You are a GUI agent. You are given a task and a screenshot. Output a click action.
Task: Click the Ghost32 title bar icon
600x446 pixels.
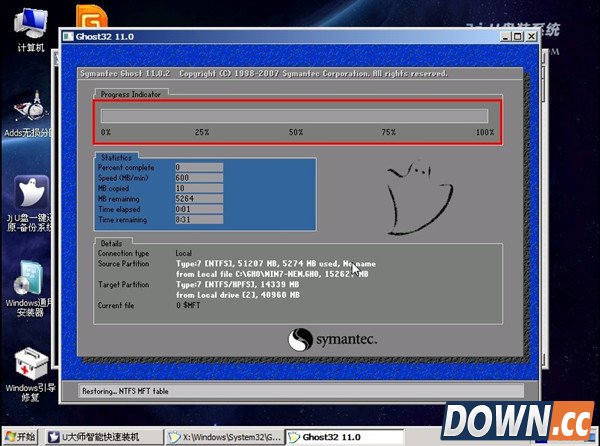[x=68, y=37]
